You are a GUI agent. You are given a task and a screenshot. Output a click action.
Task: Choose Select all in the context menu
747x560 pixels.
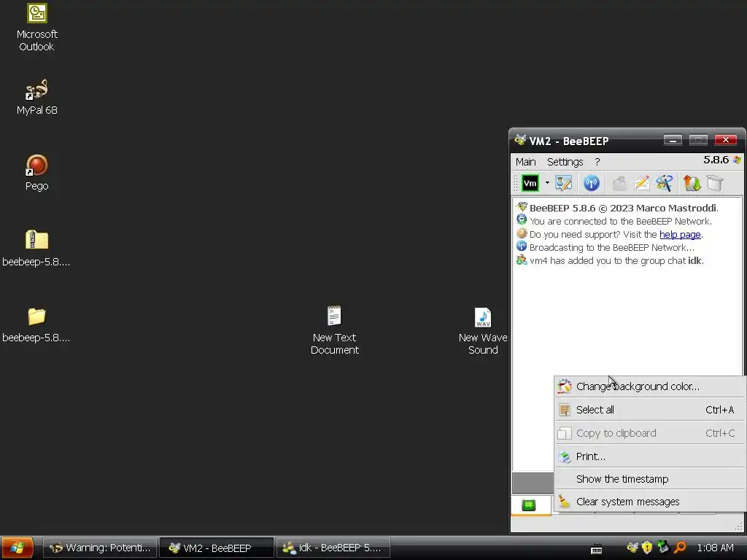click(x=650, y=410)
